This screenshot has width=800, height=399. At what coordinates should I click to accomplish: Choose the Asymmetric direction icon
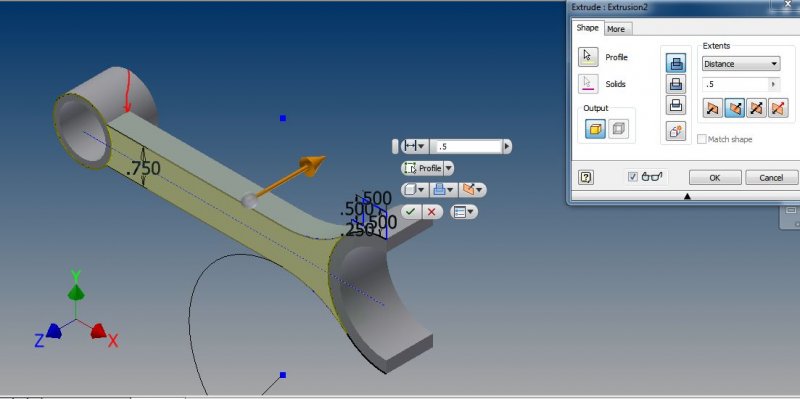[779, 108]
